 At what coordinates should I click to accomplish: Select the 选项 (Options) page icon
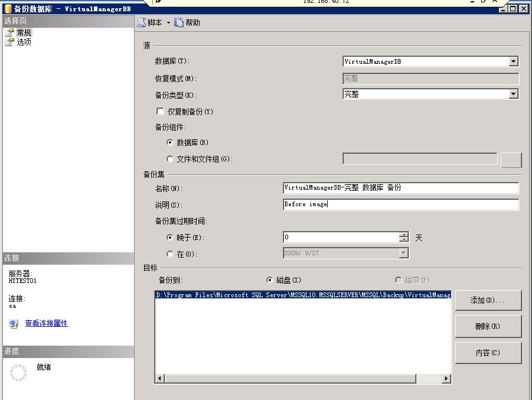pyautogui.click(x=9, y=43)
